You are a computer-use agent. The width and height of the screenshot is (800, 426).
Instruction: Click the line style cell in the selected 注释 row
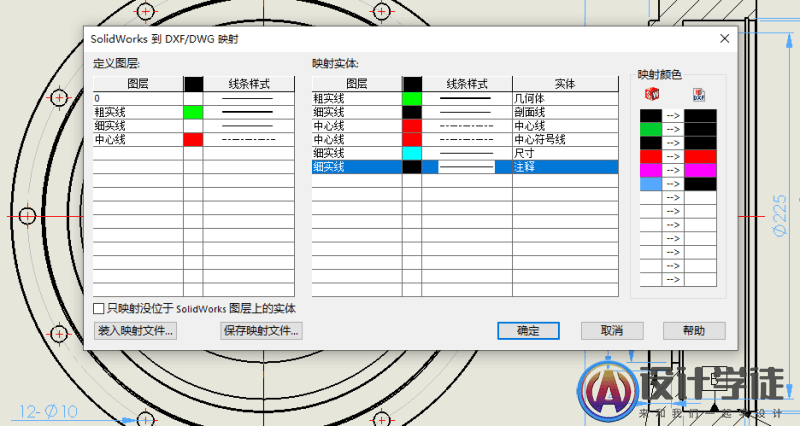(467, 167)
